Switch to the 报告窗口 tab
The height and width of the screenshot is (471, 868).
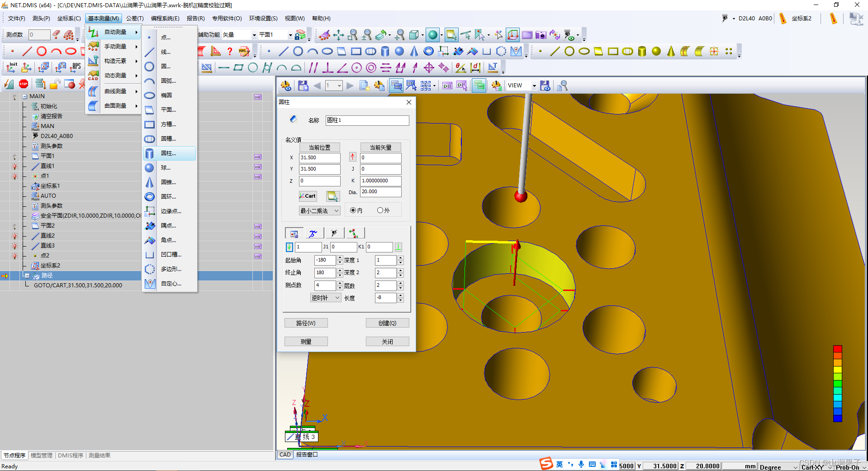[x=307, y=455]
